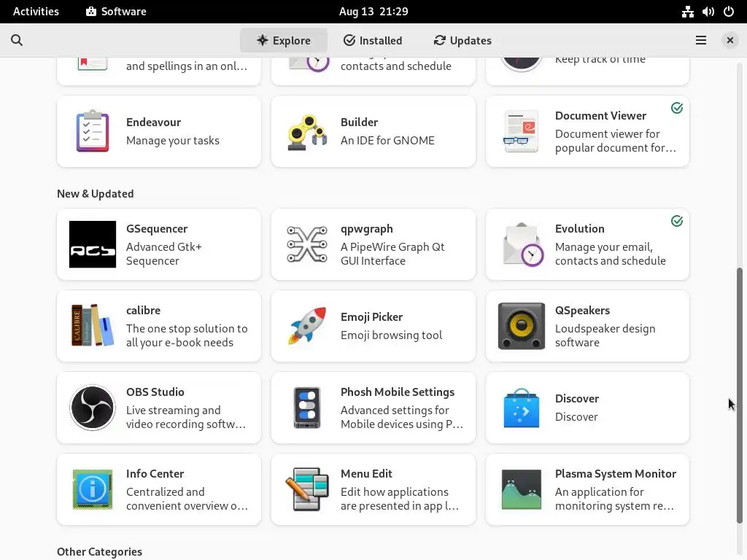
Task: Click the volume speaker icon
Action: [708, 12]
